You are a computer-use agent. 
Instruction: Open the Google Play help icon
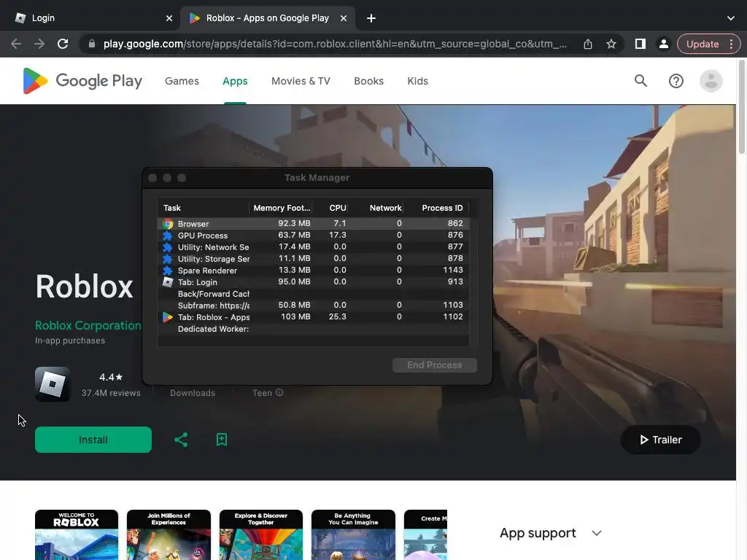[x=676, y=81]
